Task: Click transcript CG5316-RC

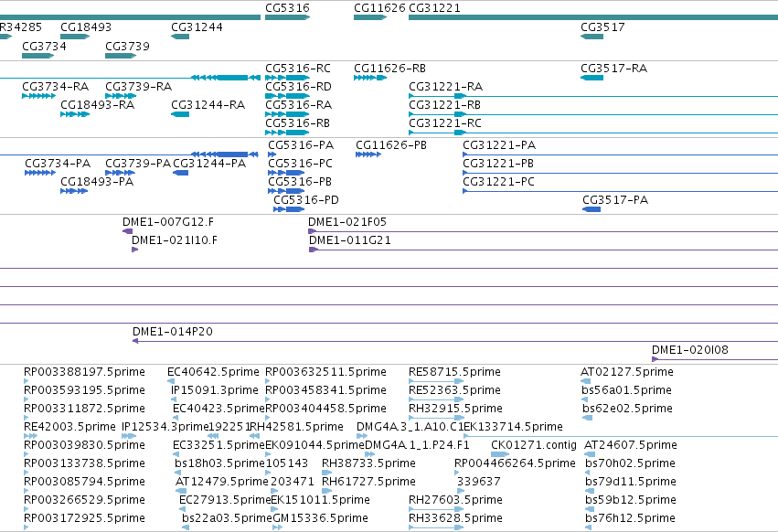Action: tap(287, 78)
